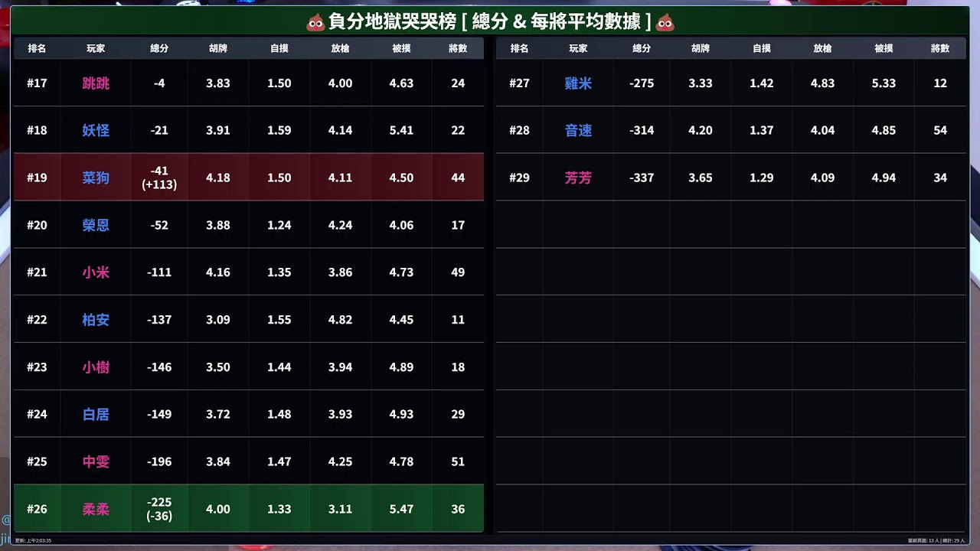
Task: Click total score -4 of 跳跳
Action: pos(159,83)
